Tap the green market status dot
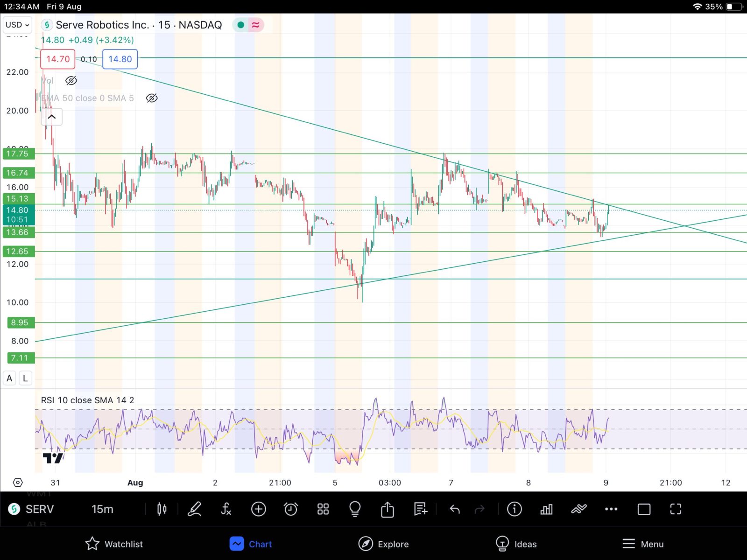 (x=240, y=25)
